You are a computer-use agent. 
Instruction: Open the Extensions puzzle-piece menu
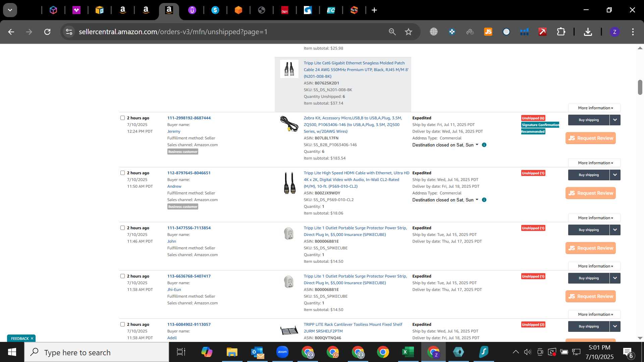click(561, 32)
